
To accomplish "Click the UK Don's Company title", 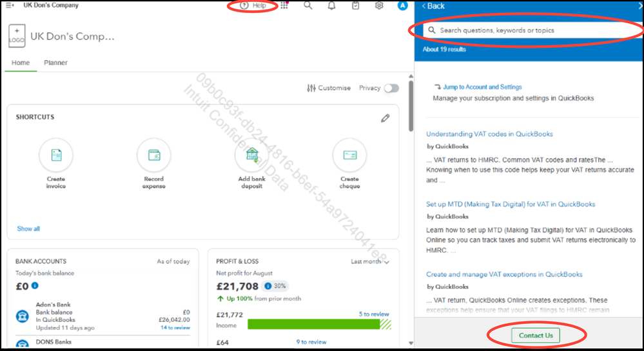I will [72, 36].
